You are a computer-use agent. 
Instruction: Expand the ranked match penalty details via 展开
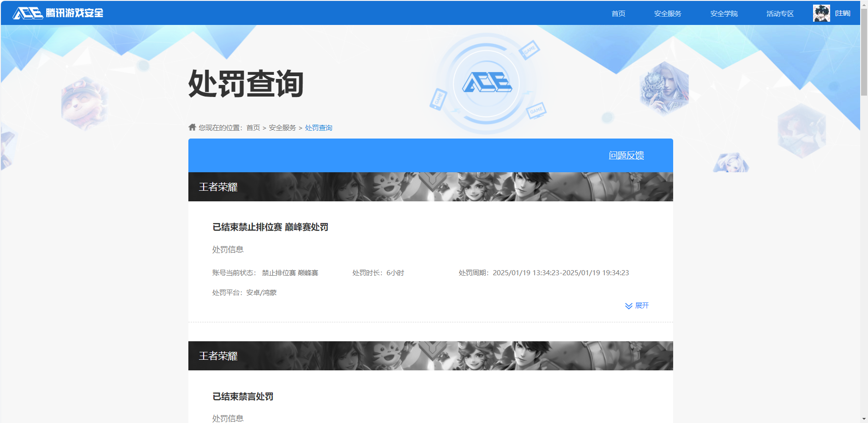pyautogui.click(x=642, y=306)
